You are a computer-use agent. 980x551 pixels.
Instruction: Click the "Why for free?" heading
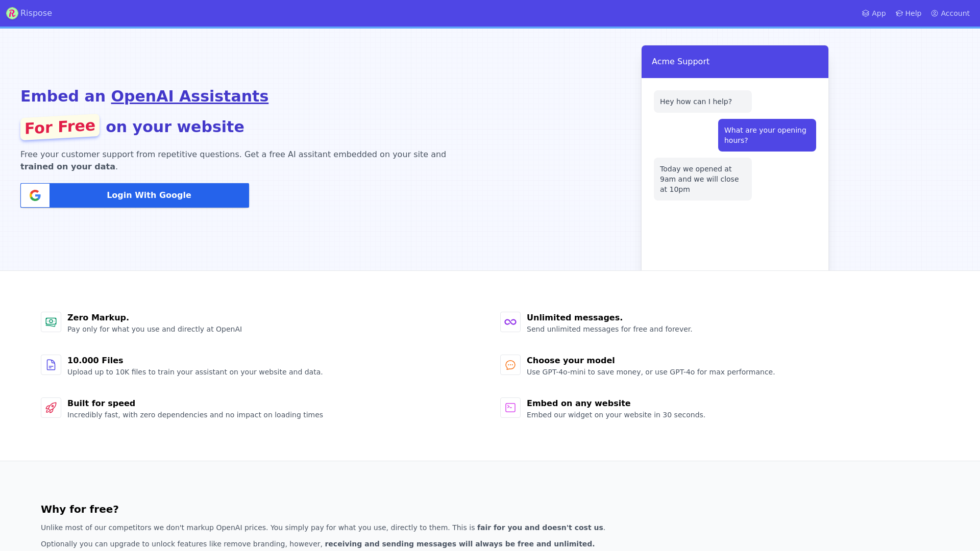pos(80,509)
